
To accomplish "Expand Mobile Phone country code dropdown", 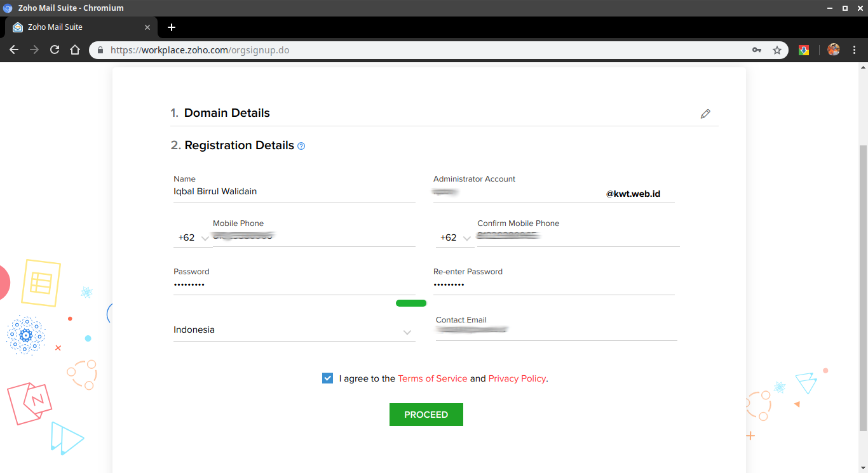I will point(193,238).
